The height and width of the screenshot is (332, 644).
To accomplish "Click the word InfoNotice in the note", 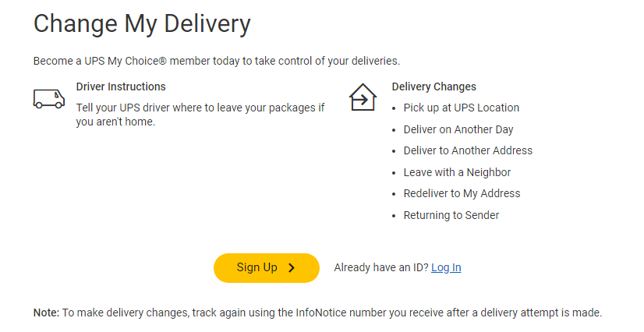I will click(324, 313).
